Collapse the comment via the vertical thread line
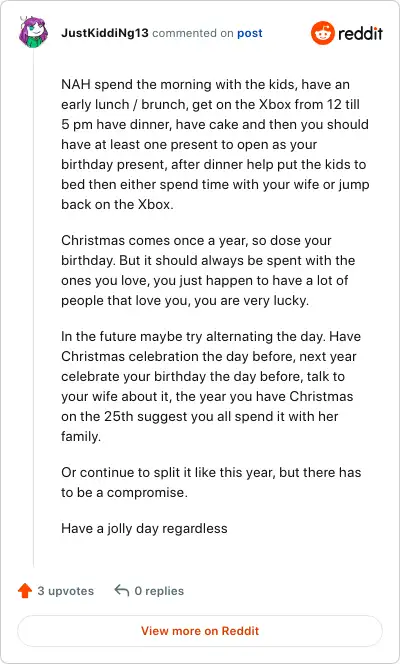Screen dimensions: 400x664 coord(33,309)
